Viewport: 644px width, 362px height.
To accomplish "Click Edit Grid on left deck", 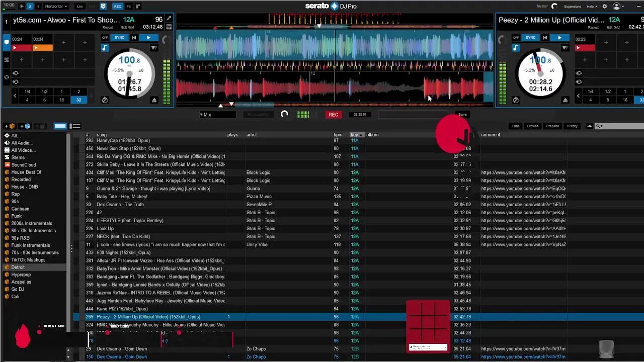I will click(x=127, y=27).
